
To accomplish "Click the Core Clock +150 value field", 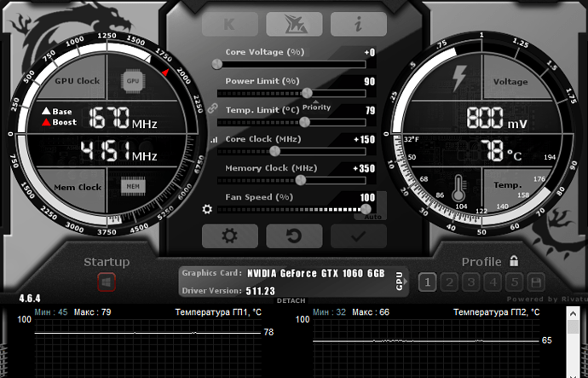I will point(364,140).
